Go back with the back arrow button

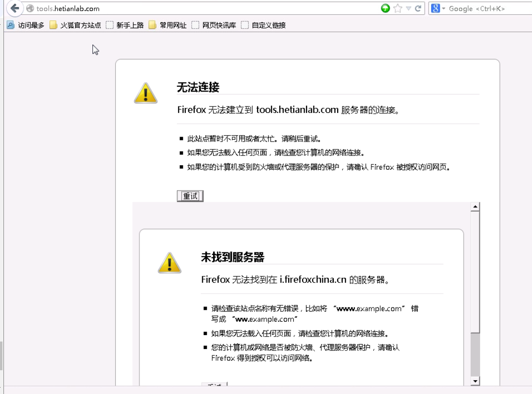(15, 8)
